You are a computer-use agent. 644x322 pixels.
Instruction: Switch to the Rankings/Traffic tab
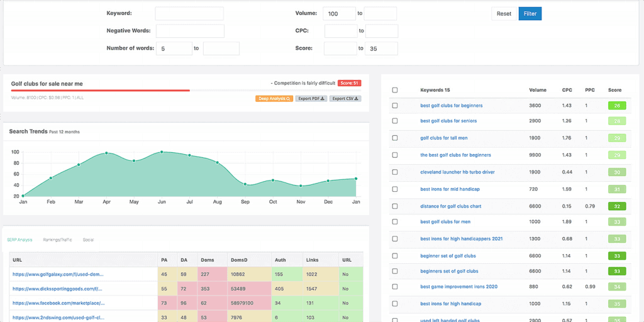(57, 240)
